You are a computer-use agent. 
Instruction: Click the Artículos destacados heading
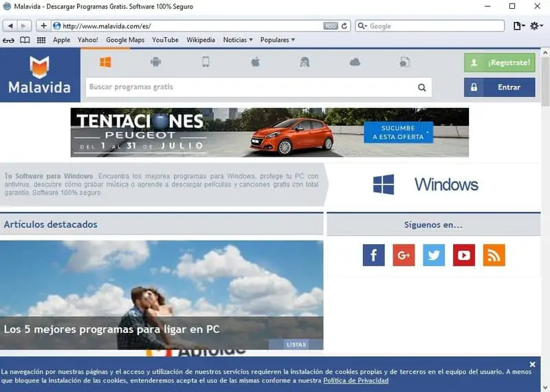pos(50,224)
